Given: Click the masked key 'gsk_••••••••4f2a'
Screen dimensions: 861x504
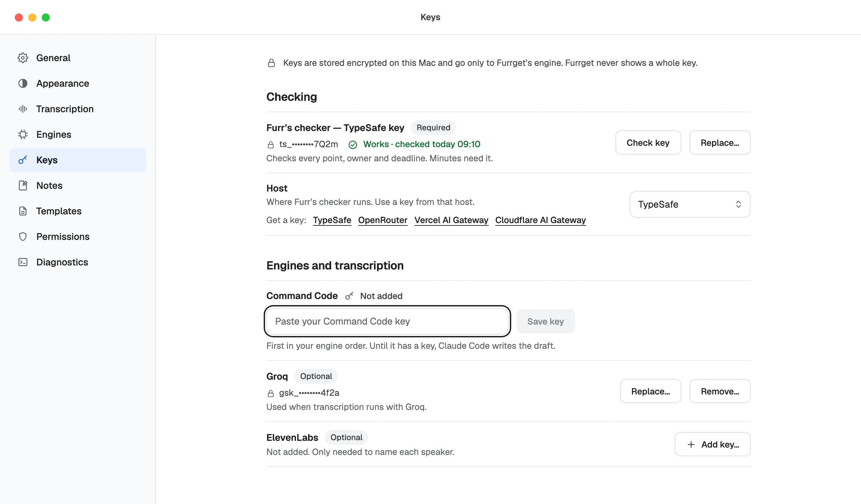Looking at the screenshot, I should (309, 393).
